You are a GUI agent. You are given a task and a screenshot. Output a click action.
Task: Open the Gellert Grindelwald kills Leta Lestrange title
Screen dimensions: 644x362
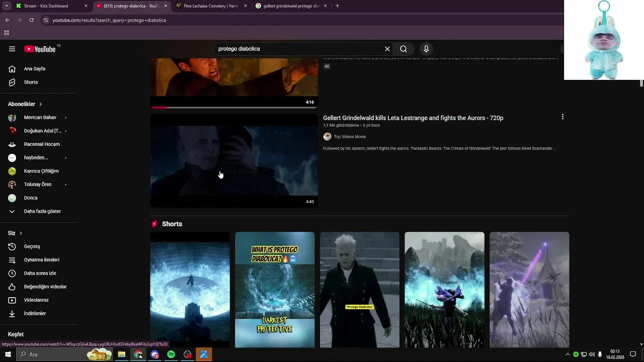[413, 118]
